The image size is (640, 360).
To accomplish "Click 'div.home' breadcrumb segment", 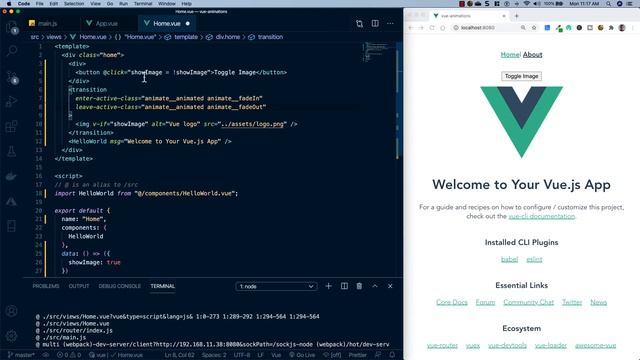I will click(x=228, y=37).
